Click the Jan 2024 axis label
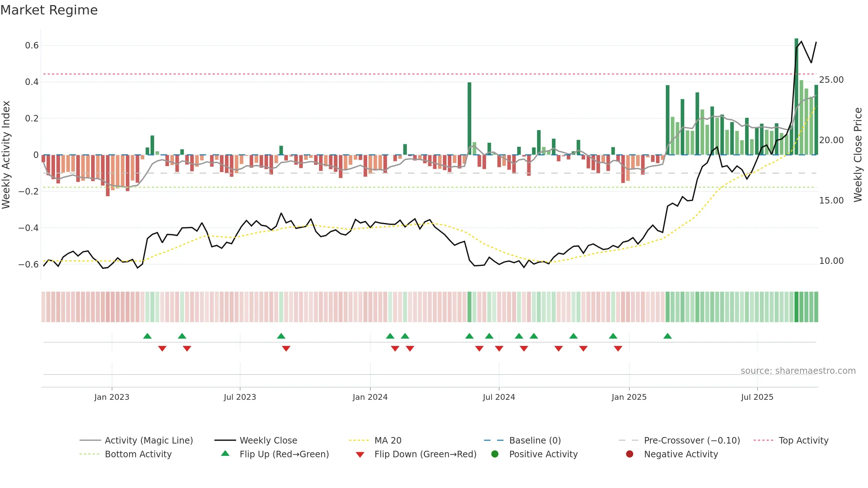The height and width of the screenshot is (488, 868). click(370, 397)
